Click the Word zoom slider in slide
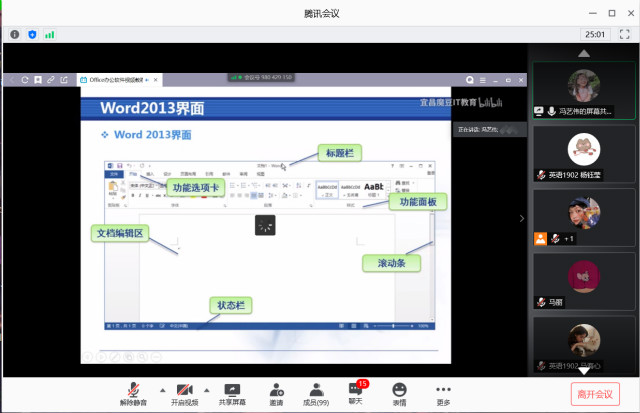The image size is (640, 413). (x=393, y=326)
